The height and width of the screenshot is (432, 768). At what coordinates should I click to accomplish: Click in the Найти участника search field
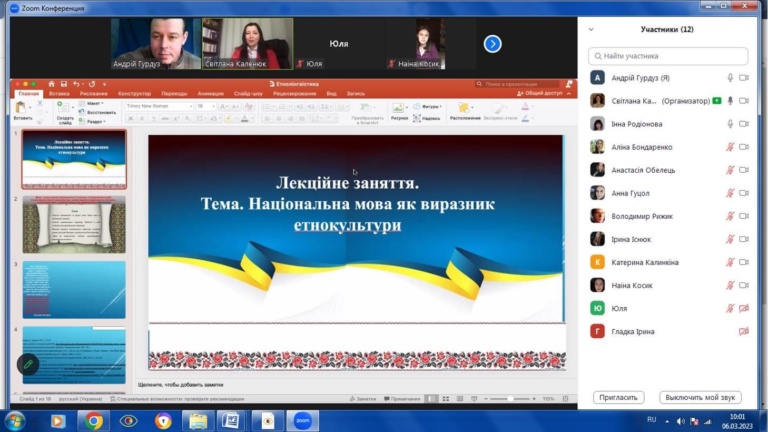tap(668, 56)
